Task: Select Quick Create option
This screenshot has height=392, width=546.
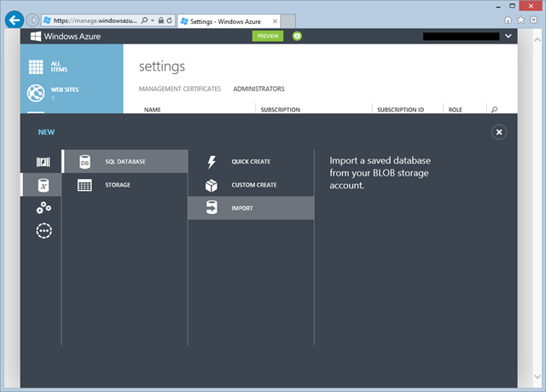Action: [x=251, y=162]
